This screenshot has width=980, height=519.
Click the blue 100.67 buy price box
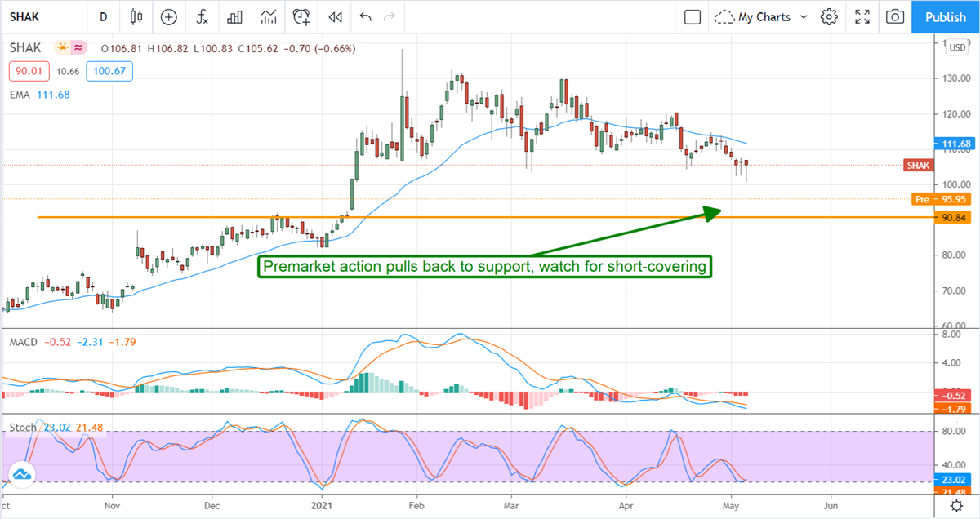pyautogui.click(x=109, y=72)
